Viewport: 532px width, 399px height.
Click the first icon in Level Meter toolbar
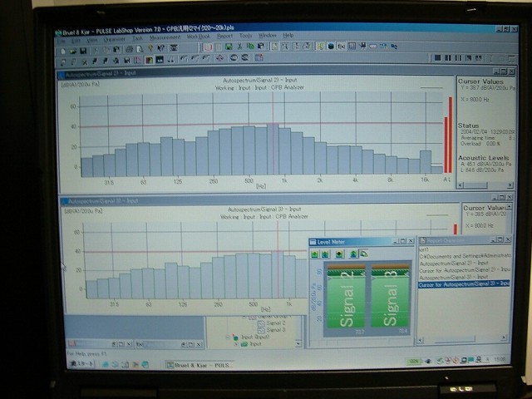click(x=316, y=254)
